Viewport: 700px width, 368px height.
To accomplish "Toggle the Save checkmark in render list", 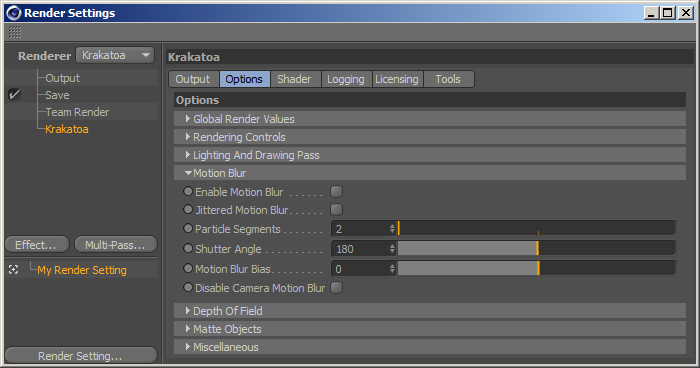I will click(14, 95).
